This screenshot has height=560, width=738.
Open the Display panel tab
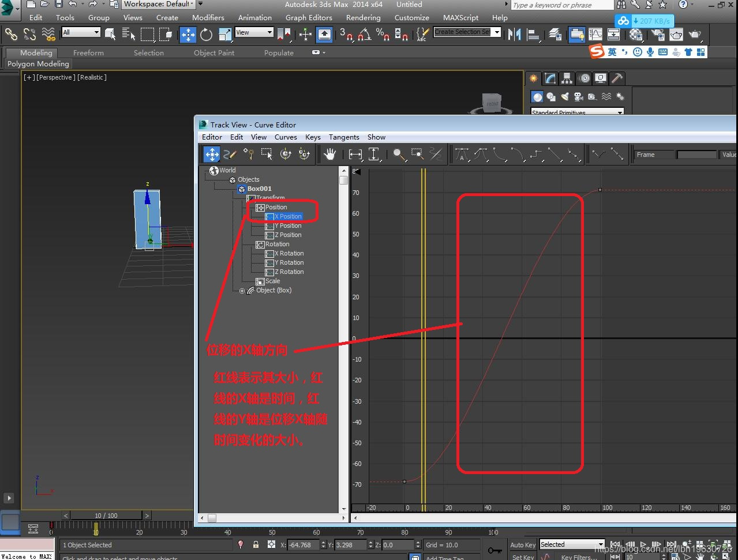(x=601, y=78)
